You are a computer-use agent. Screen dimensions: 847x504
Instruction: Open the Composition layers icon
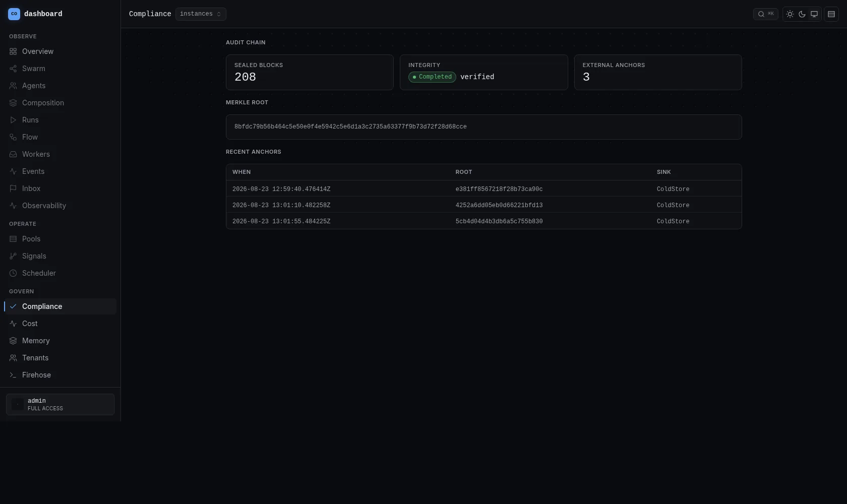(x=13, y=103)
